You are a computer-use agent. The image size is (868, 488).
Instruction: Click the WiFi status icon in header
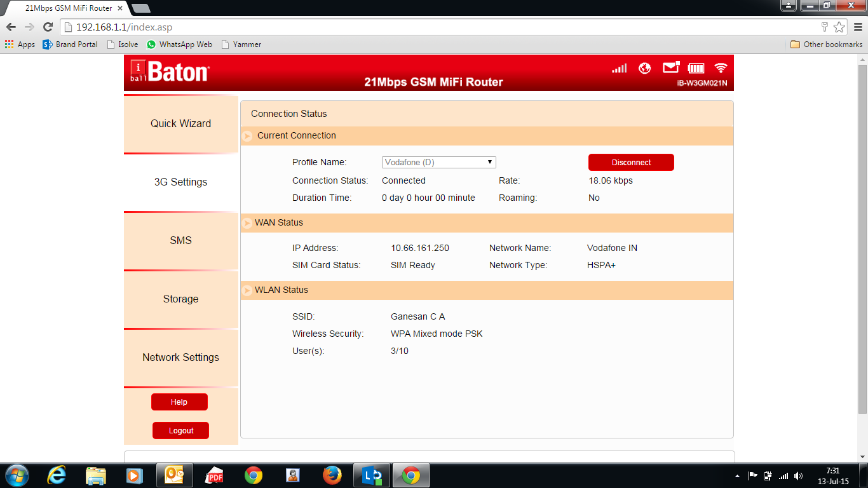721,68
